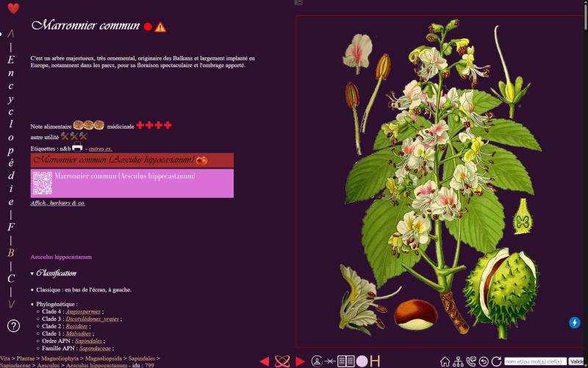This screenshot has width=588, height=368.
Task: Click Vita in the breadcrumb
Action: (x=5, y=358)
